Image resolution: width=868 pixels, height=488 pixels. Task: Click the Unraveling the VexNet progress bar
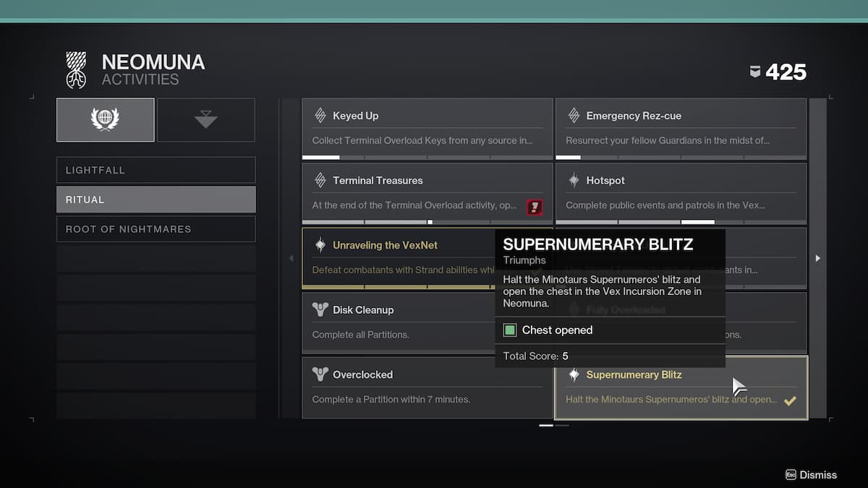(x=399, y=286)
